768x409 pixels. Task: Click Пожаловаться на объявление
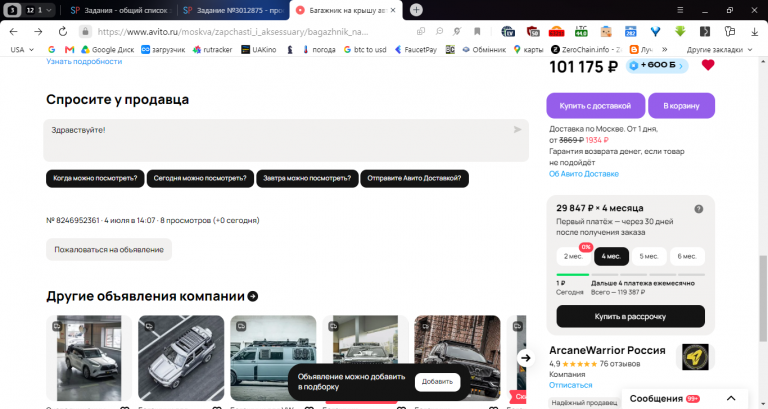109,250
